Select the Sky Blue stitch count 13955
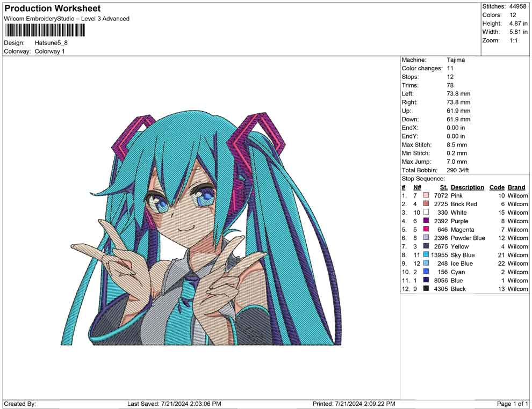Viewport: 532px width, 409px height. tap(440, 255)
